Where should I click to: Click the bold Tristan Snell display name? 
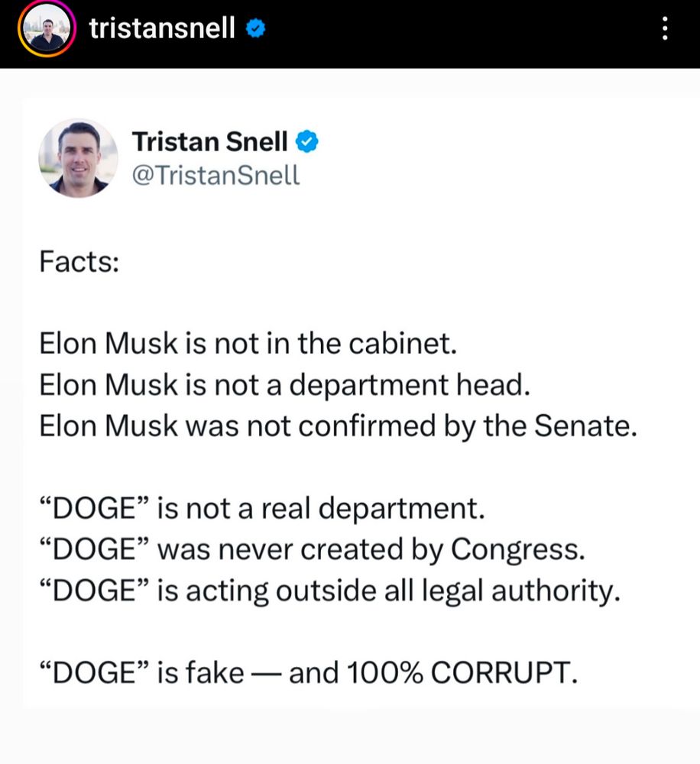tap(209, 142)
